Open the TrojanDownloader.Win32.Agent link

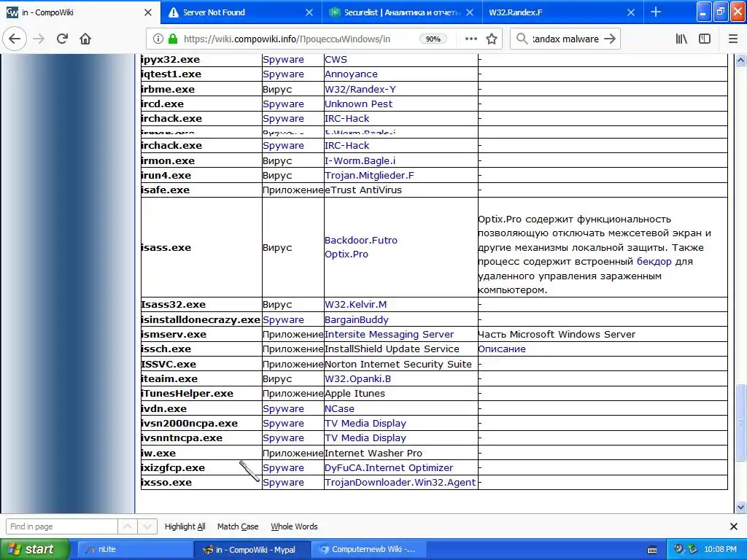pos(400,483)
